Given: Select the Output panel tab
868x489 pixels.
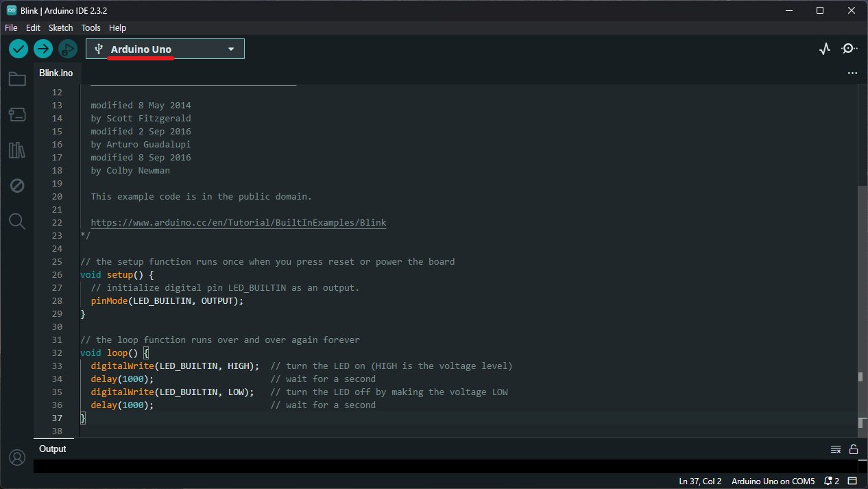Looking at the screenshot, I should click(x=53, y=449).
